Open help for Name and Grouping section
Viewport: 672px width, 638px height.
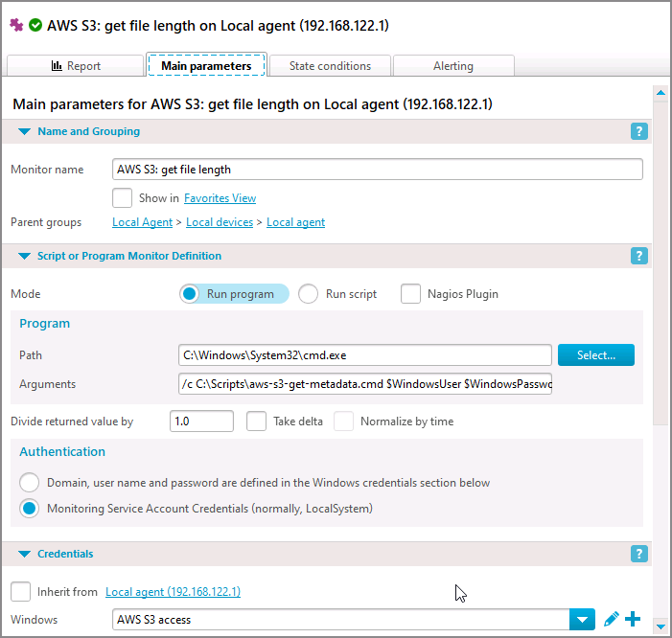click(x=638, y=131)
